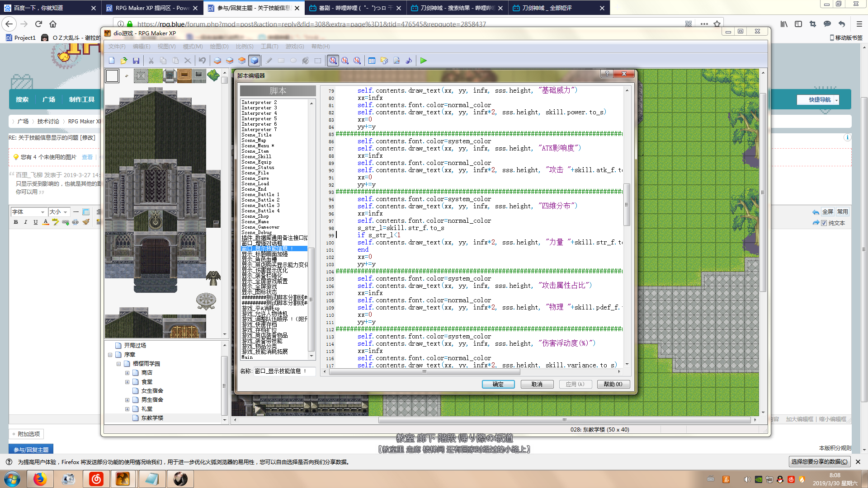
Task: Open Firefox from the Windows taskbar
Action: coord(40,479)
